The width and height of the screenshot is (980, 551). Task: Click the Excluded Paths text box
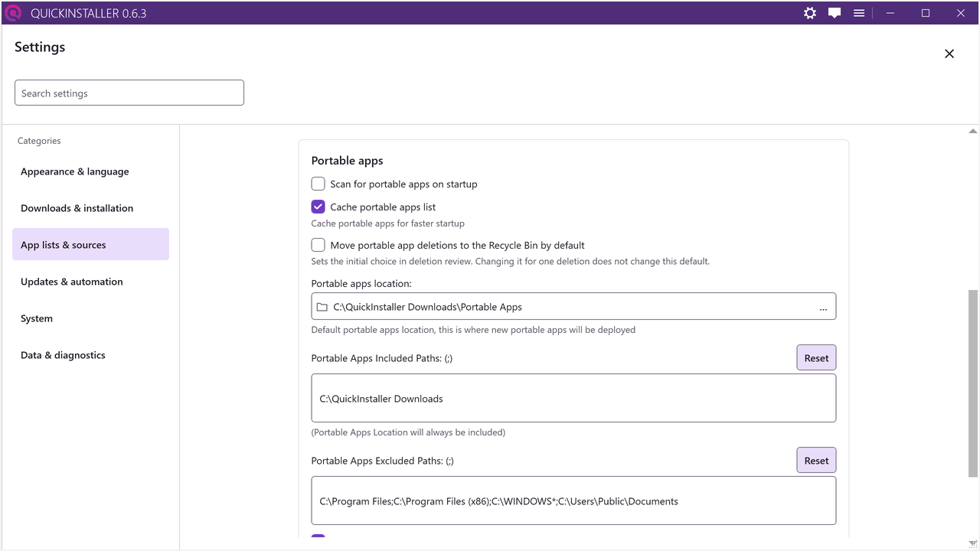click(573, 500)
